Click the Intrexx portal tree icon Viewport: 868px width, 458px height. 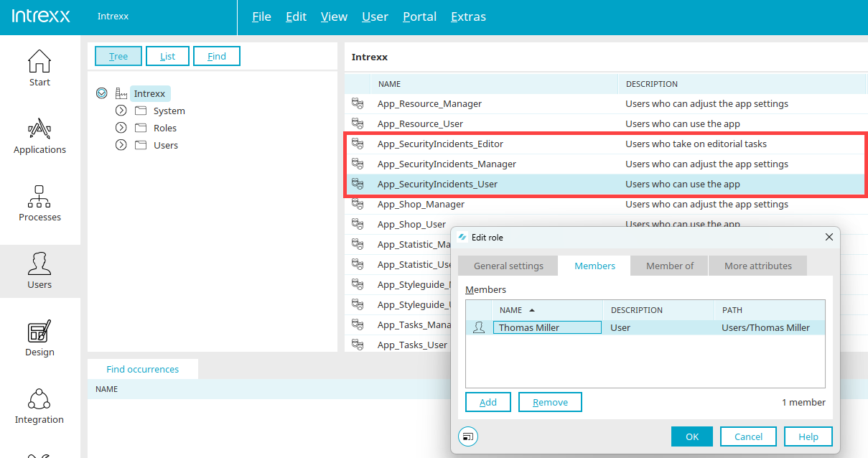click(121, 93)
